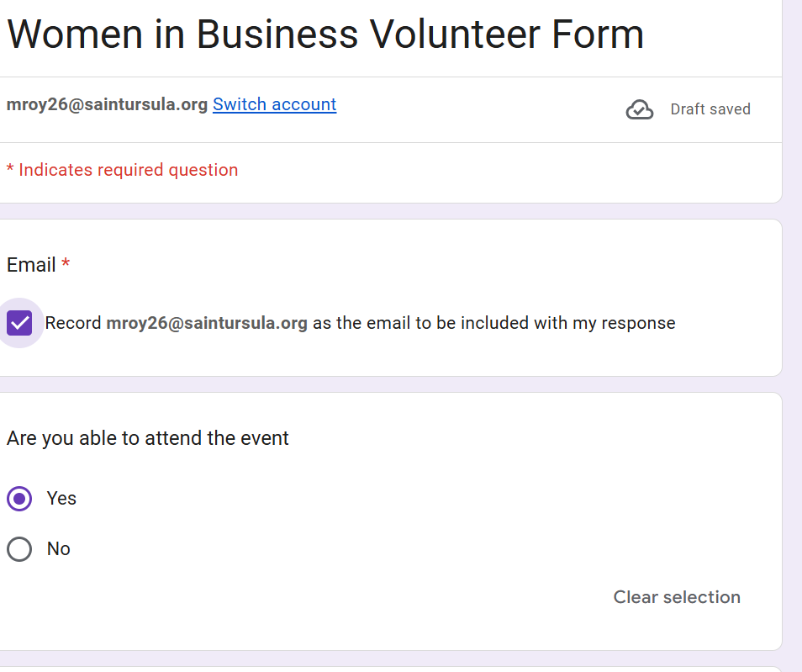Screen dimensions: 802x672
Task: Click the bold email address beside the checkbox
Action: coord(207,323)
